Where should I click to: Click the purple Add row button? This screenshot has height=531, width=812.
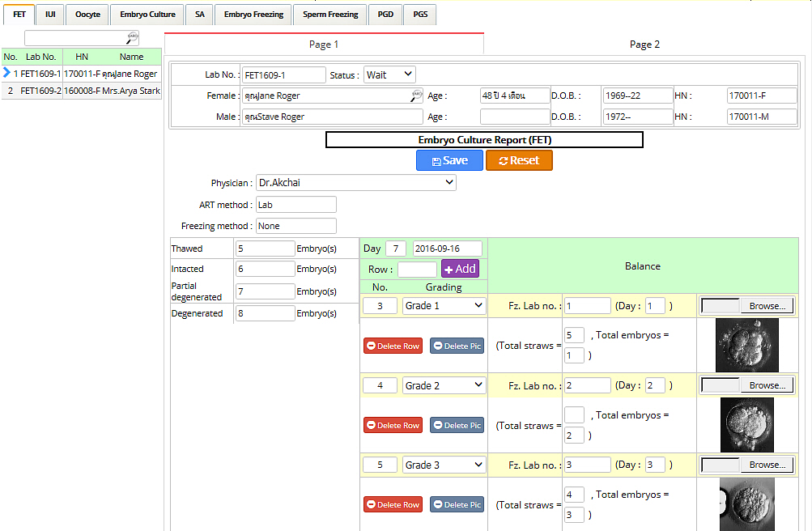[460, 269]
